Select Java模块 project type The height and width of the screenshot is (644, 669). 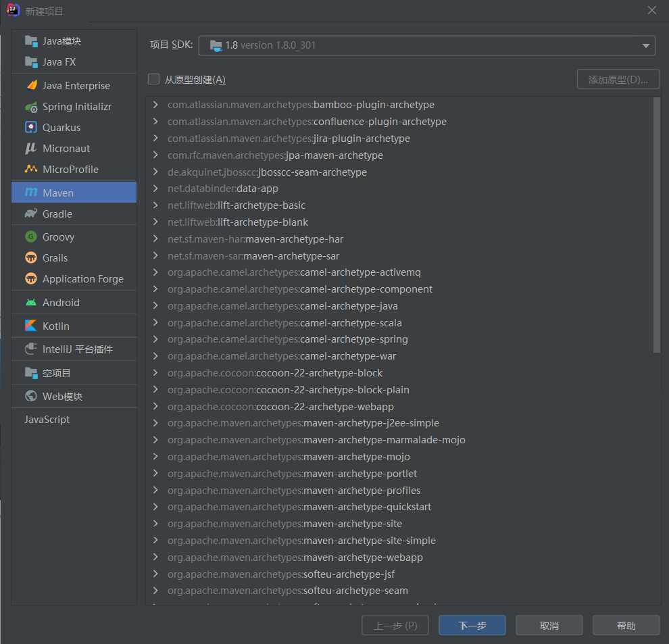(x=74, y=41)
